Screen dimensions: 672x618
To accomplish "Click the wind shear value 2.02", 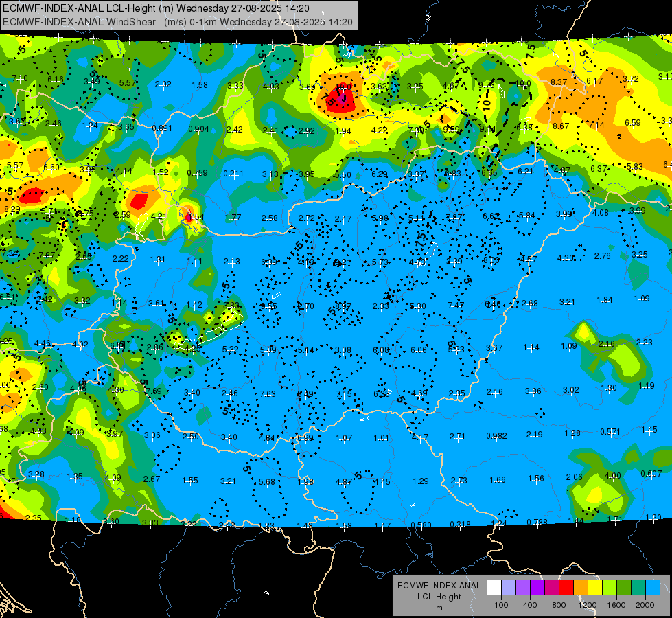I will [163, 84].
